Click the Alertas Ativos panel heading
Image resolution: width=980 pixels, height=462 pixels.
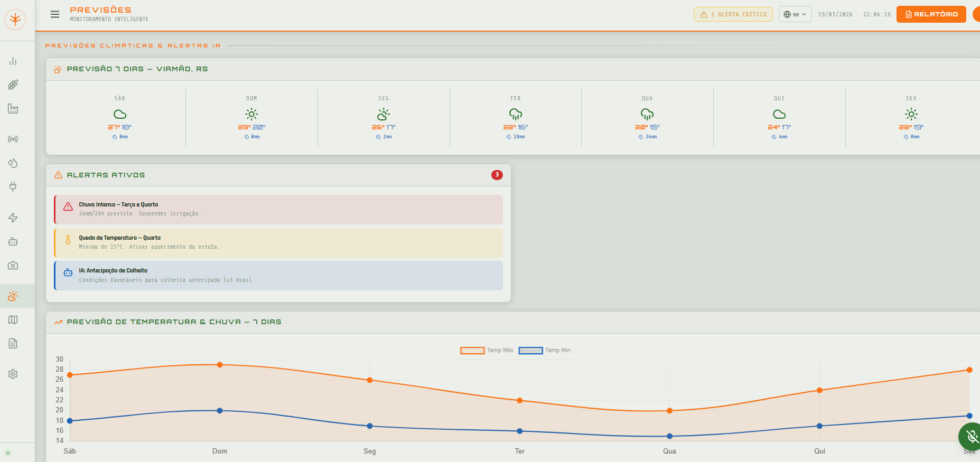[106, 175]
